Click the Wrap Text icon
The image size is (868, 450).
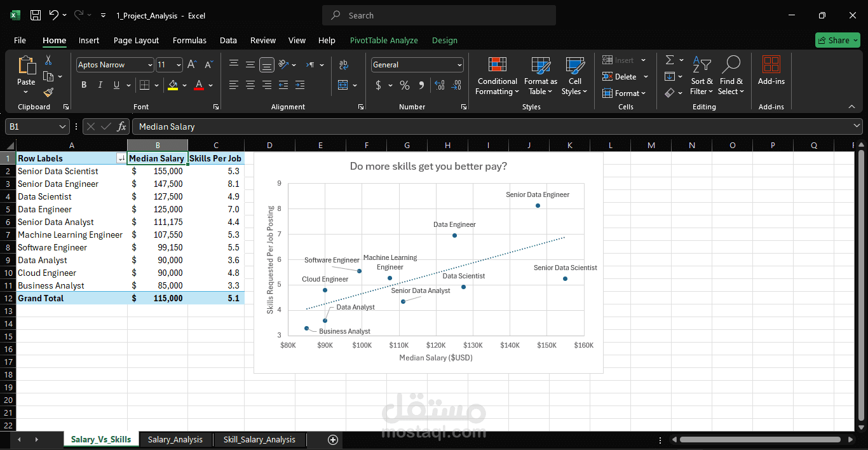click(344, 65)
